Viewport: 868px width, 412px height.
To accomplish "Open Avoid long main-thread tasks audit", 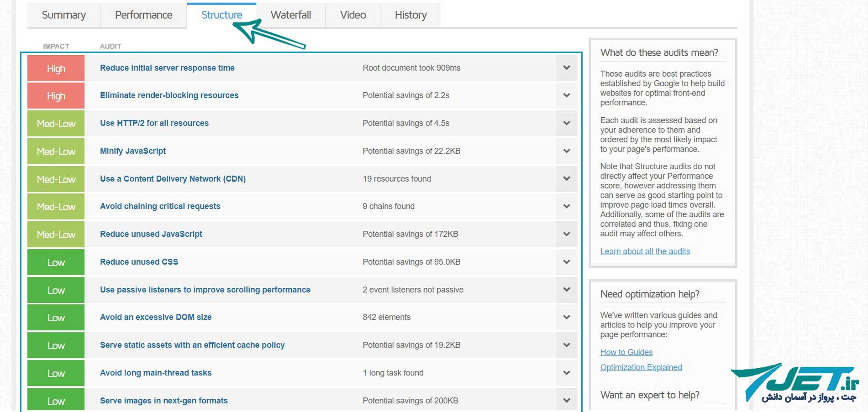I will (156, 373).
